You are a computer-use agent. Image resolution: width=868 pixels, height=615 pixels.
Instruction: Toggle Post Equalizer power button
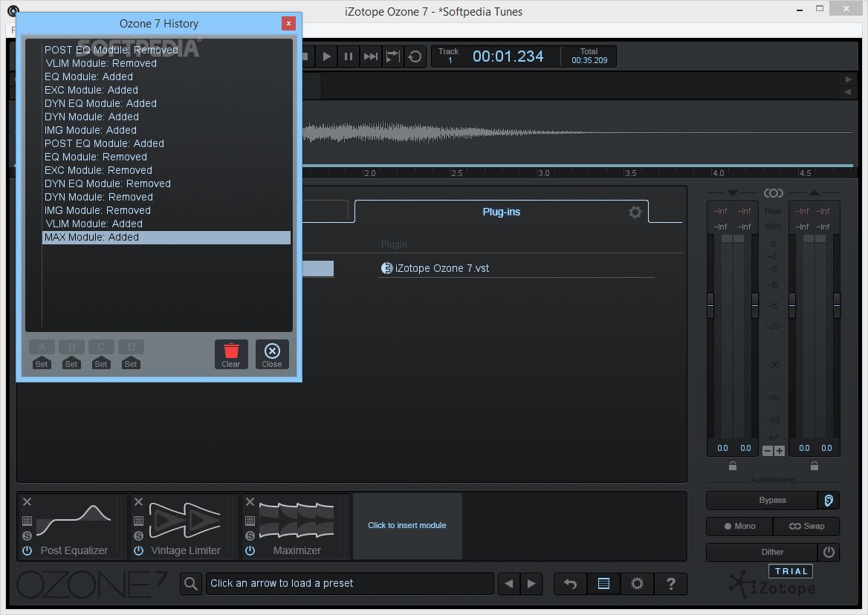click(x=27, y=550)
